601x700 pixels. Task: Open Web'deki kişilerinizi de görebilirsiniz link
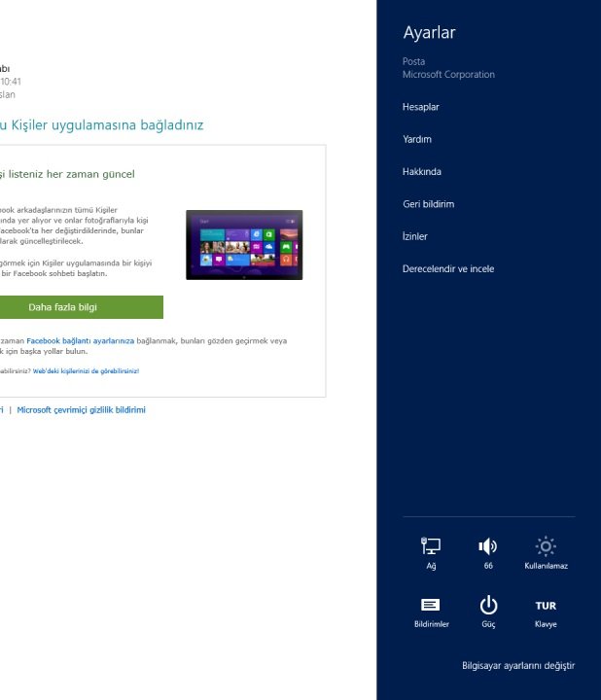pos(86,371)
